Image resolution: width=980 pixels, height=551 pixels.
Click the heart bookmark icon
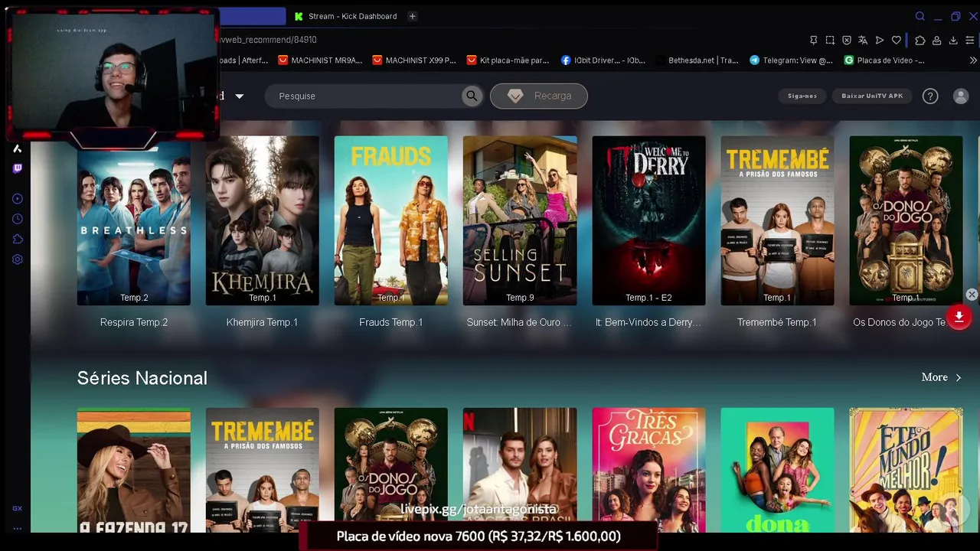tap(897, 40)
